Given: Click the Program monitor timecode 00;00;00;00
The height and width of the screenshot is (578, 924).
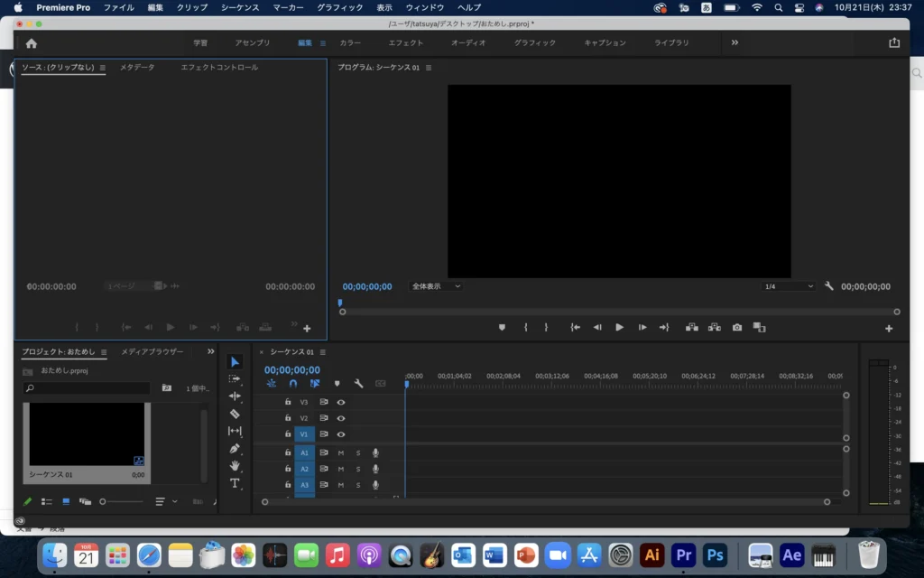Looking at the screenshot, I should click(367, 286).
